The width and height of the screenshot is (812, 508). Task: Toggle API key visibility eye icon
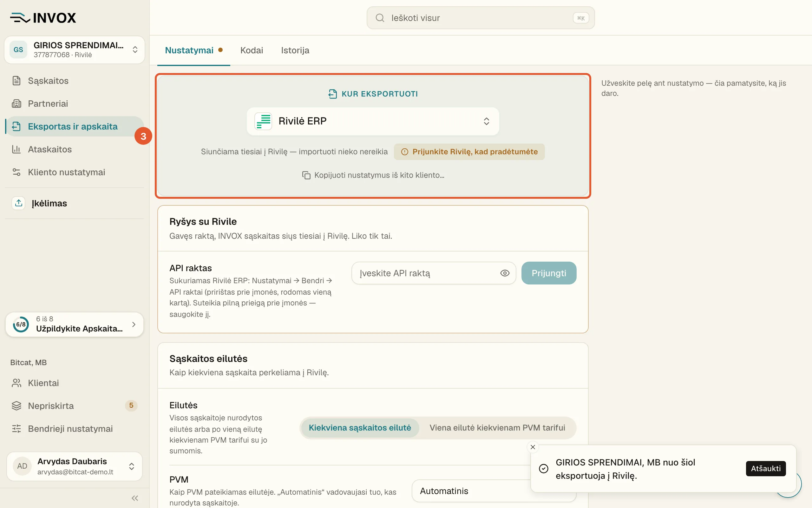(x=505, y=273)
